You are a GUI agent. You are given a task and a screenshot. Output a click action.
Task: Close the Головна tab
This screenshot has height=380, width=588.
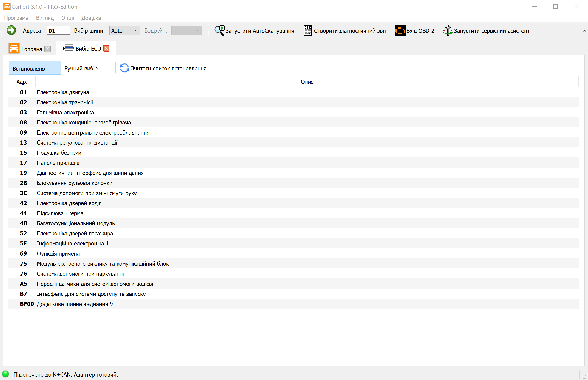click(48, 49)
